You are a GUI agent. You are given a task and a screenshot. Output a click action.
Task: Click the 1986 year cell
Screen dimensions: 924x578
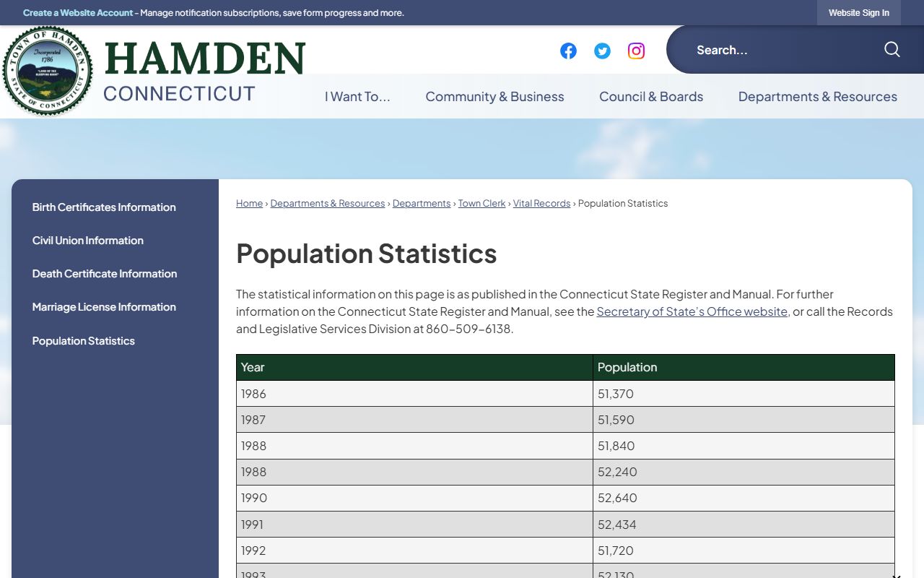(x=414, y=394)
